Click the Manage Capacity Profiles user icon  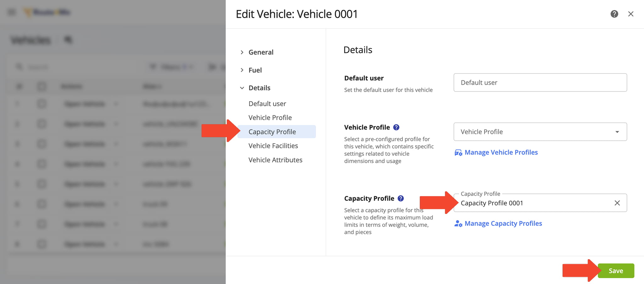[x=458, y=224]
